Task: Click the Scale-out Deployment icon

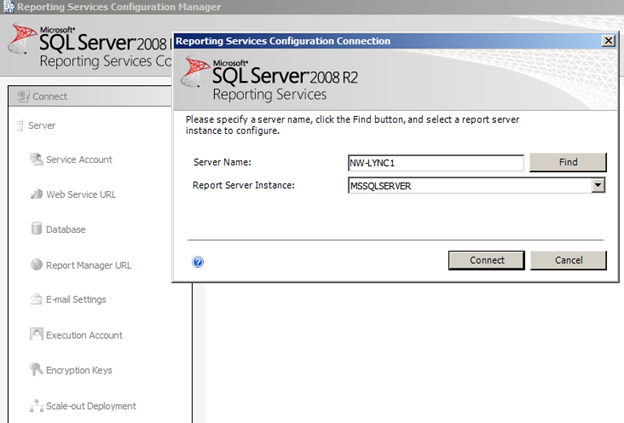Action: click(36, 405)
